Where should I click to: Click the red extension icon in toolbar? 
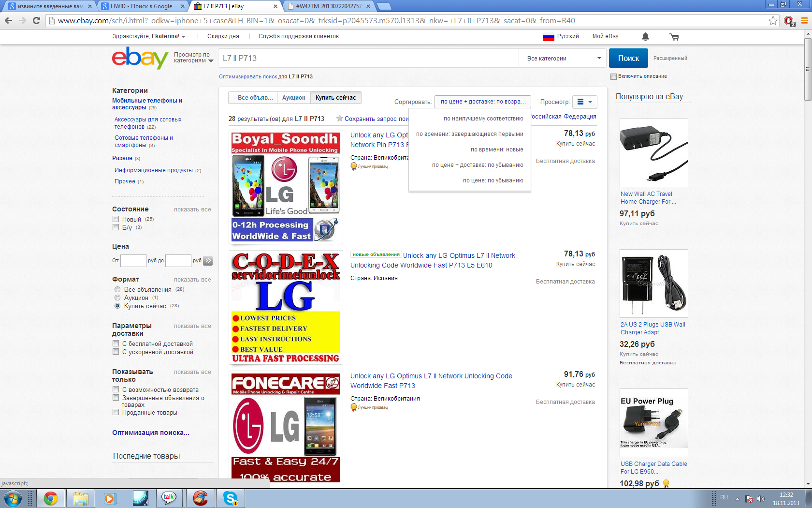pos(789,21)
